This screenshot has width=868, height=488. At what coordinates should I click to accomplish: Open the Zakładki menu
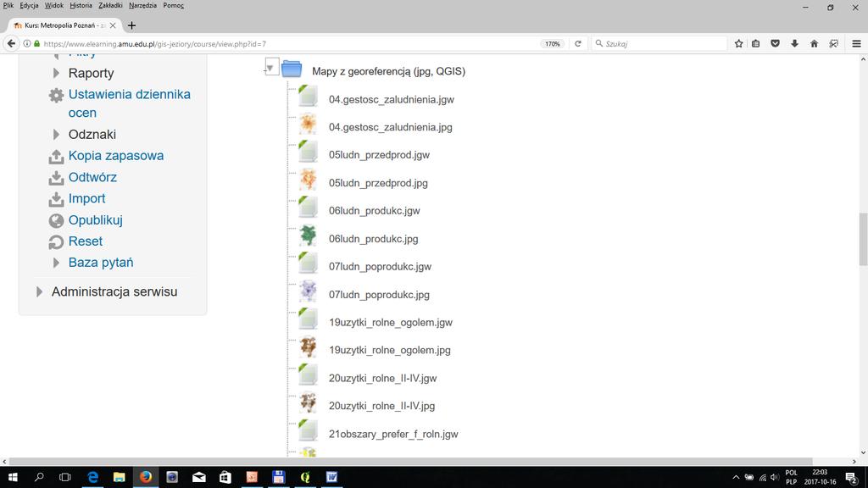[x=110, y=6]
